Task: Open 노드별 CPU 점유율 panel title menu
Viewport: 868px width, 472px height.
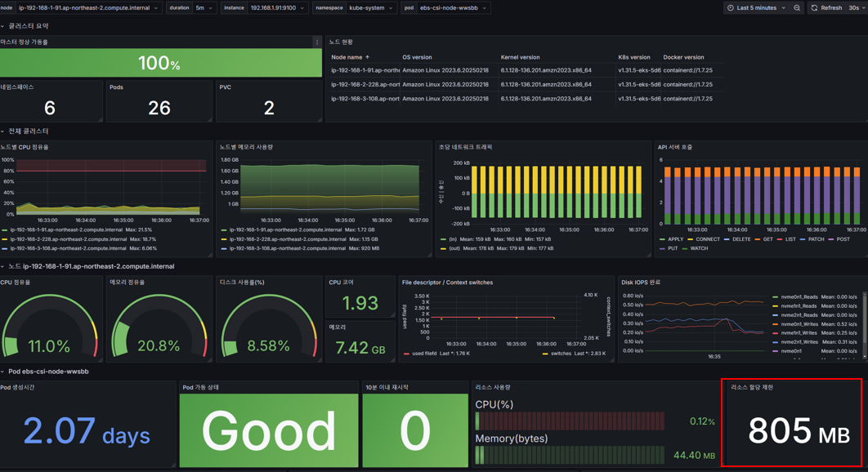Action: (x=25, y=147)
